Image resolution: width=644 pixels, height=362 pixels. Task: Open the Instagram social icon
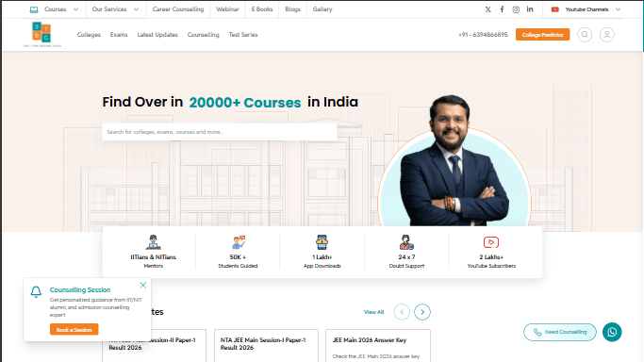(x=516, y=9)
